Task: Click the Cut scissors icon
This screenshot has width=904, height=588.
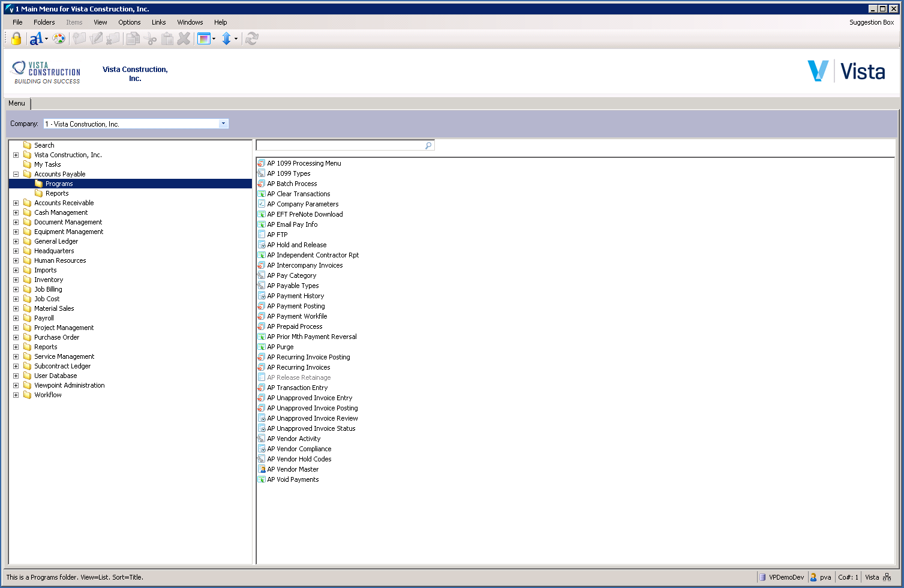Action: coord(150,39)
